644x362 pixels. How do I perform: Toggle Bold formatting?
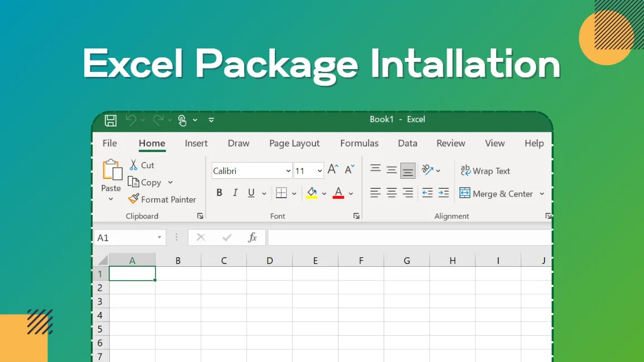(219, 193)
